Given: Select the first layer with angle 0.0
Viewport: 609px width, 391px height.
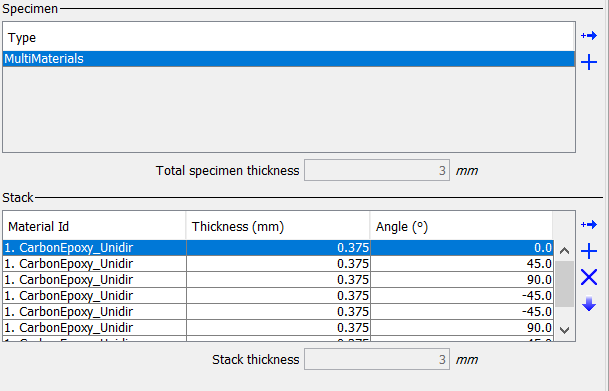Looking at the screenshot, I should click(278, 248).
